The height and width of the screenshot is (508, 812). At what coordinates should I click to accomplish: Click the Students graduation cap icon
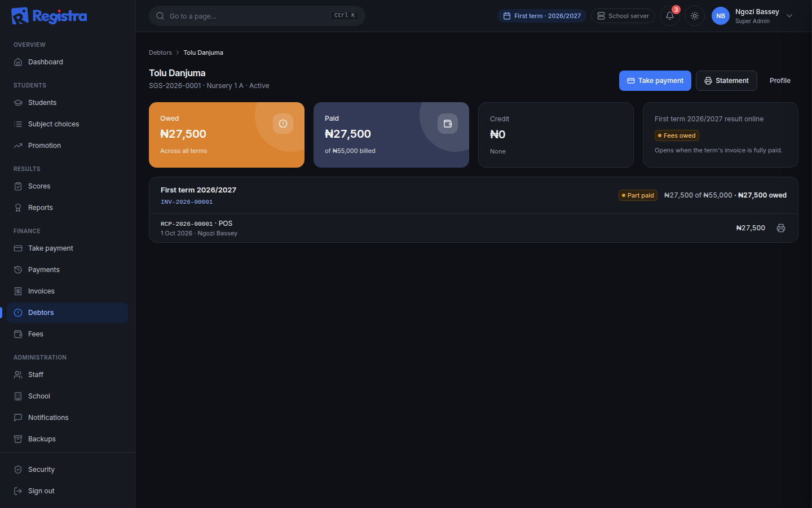[x=18, y=103]
